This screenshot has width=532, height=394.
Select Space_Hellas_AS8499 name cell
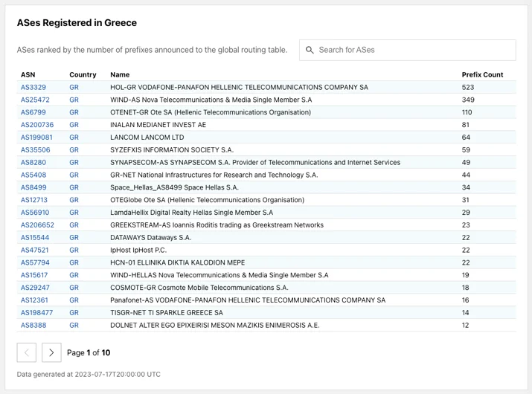[x=174, y=188]
